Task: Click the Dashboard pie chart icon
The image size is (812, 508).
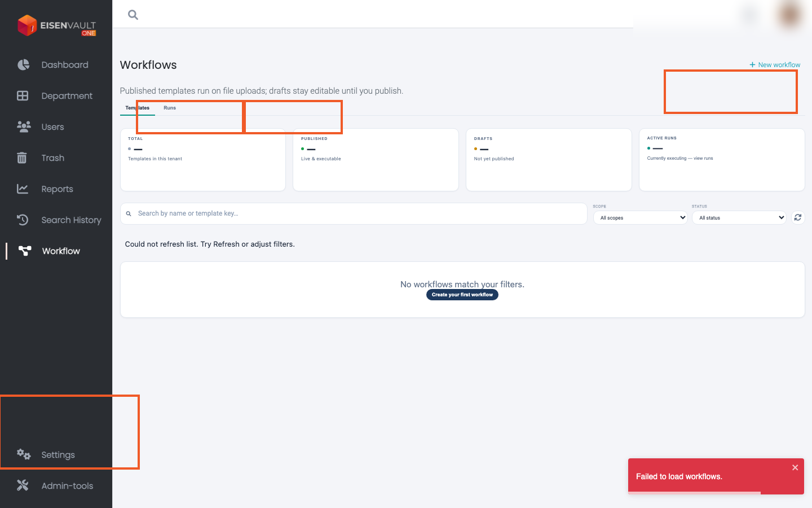Action: click(x=23, y=65)
